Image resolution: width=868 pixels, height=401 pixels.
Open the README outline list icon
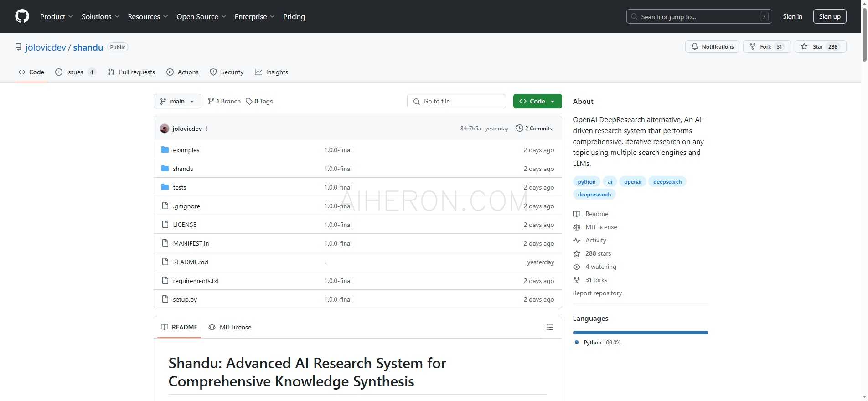tap(550, 327)
